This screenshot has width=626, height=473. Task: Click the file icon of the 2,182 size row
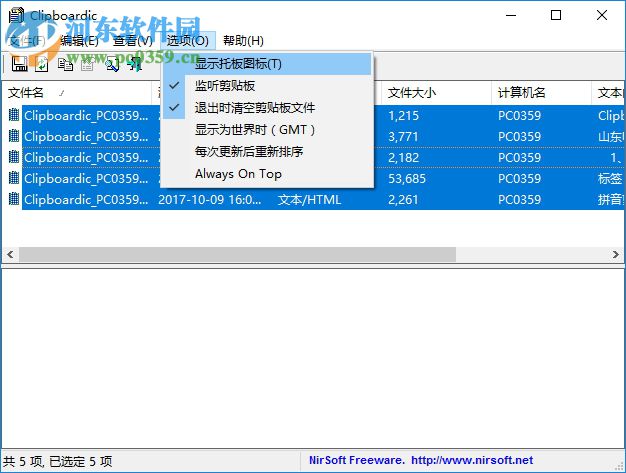click(14, 157)
